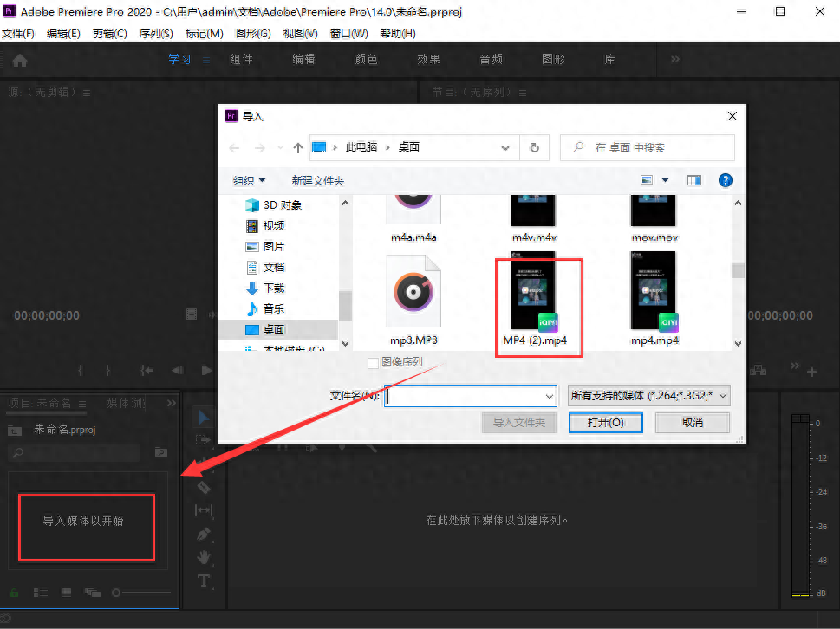Screen dimensions: 840x629
Task: Switch project panel to list view
Action: click(x=41, y=593)
